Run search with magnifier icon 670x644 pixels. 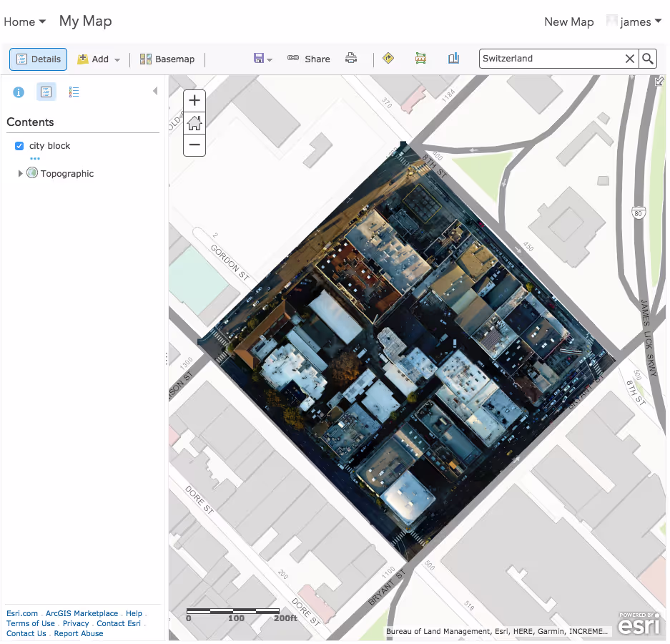click(647, 59)
